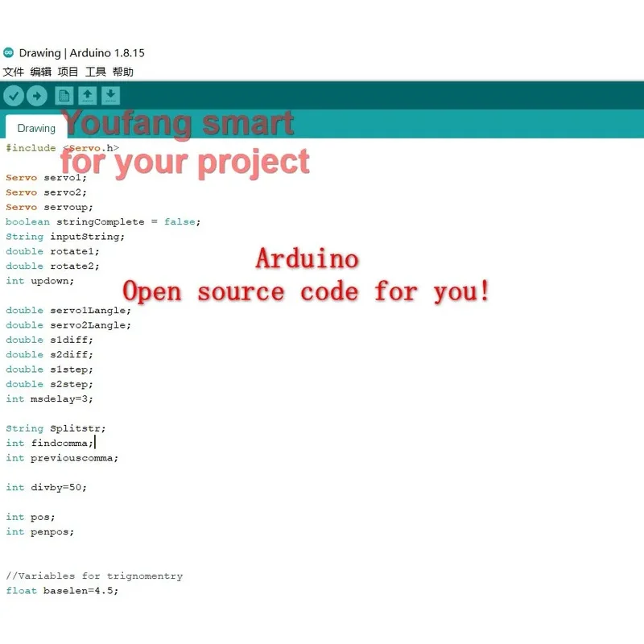Click the Arduino logo in title bar
Viewport: 644px width, 644px height.
pyautogui.click(x=8, y=52)
